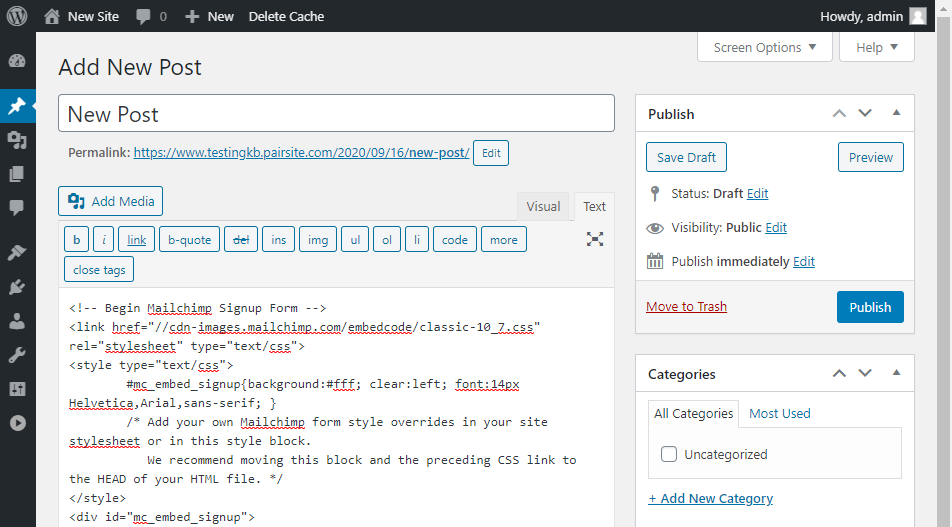The width and height of the screenshot is (952, 527).
Task: Open Pages sidebar icon
Action: click(17, 174)
